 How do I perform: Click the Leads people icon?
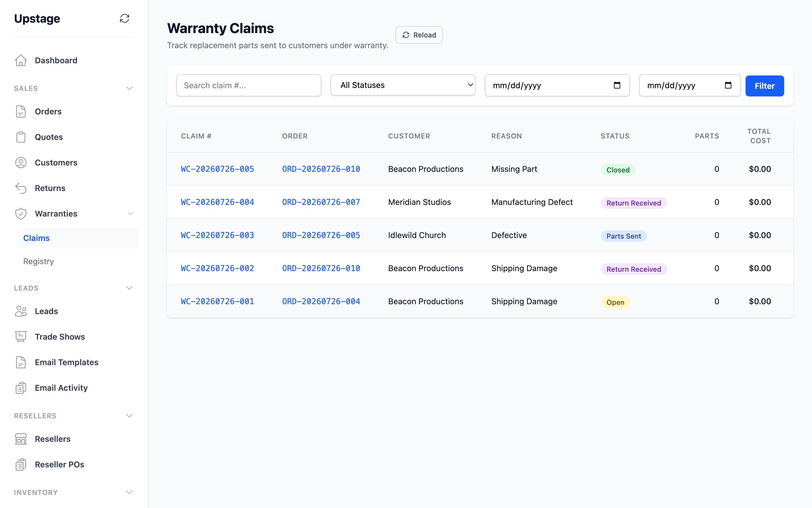coord(21,311)
